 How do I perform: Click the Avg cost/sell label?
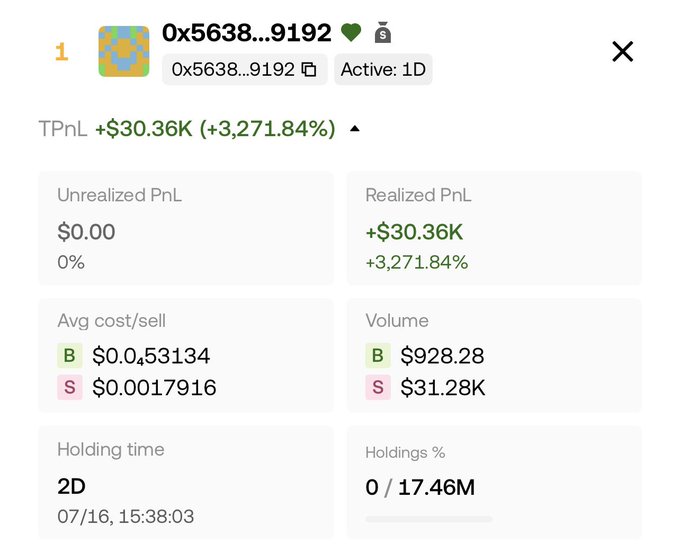tap(111, 321)
